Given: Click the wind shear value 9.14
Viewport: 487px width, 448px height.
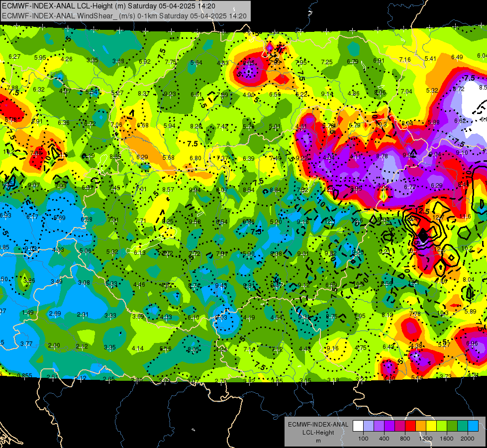Looking at the screenshot, I should pyautogui.click(x=327, y=94).
